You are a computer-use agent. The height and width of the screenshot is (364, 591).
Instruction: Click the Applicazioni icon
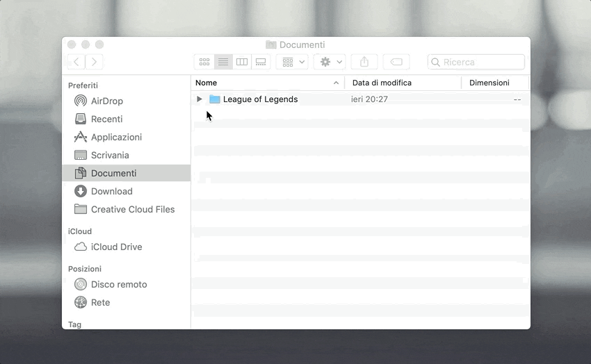point(80,137)
